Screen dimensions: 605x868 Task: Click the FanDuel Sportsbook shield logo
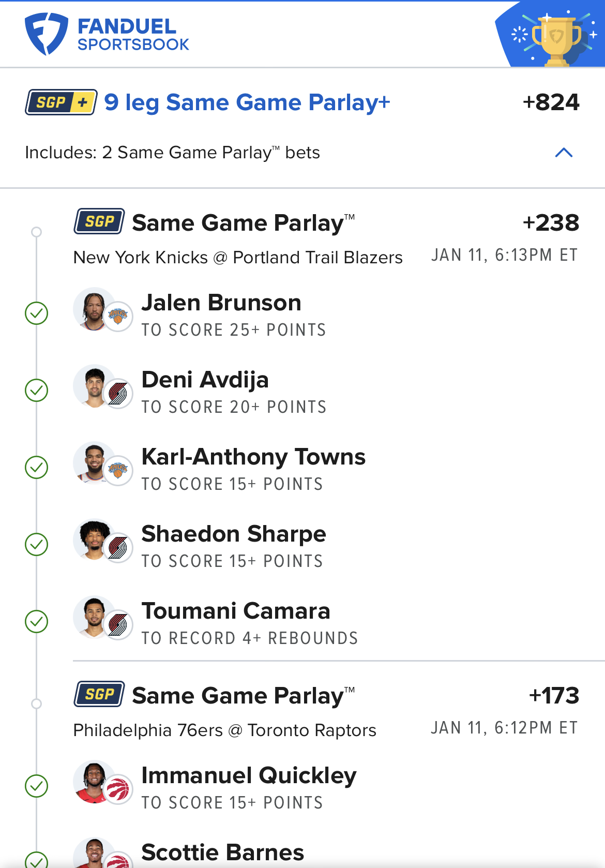46,34
